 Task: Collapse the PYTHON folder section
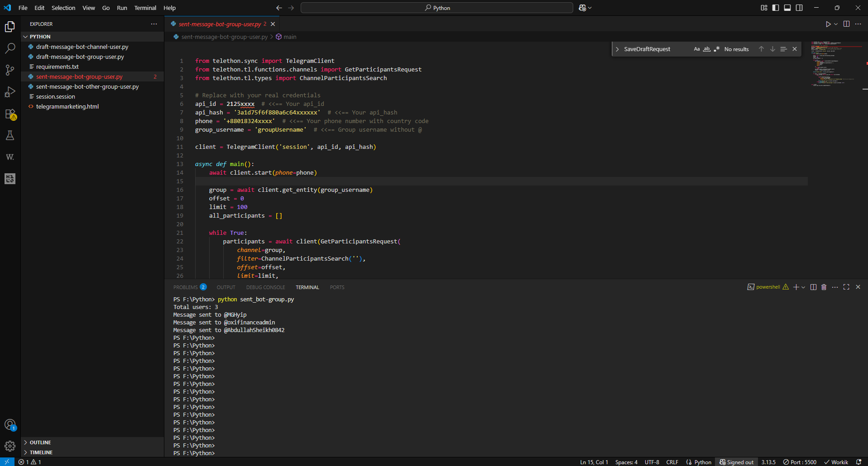click(x=92, y=37)
